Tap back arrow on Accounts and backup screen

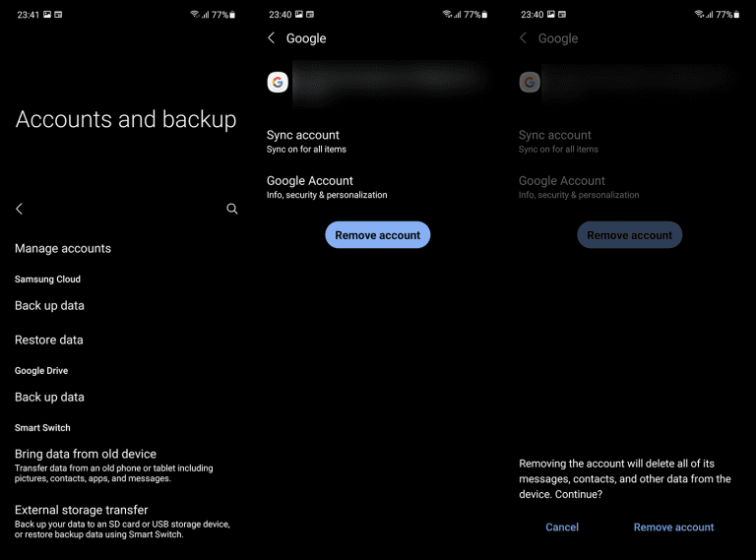click(x=20, y=209)
